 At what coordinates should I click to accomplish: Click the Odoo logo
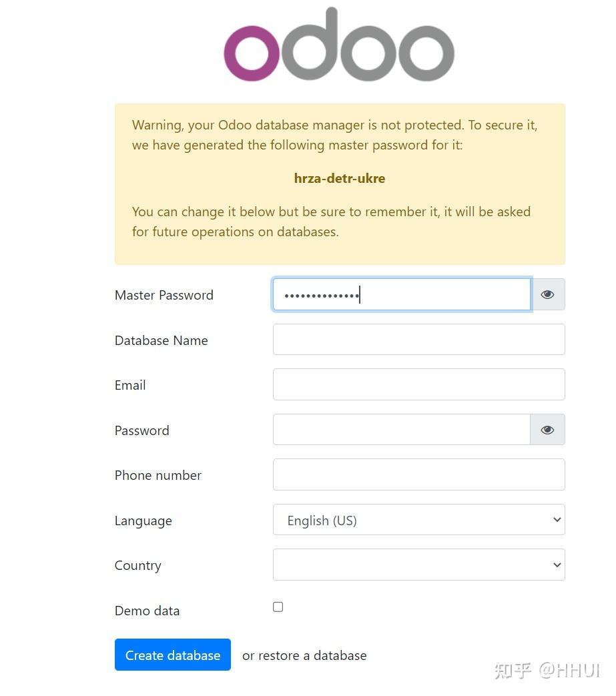tap(338, 45)
